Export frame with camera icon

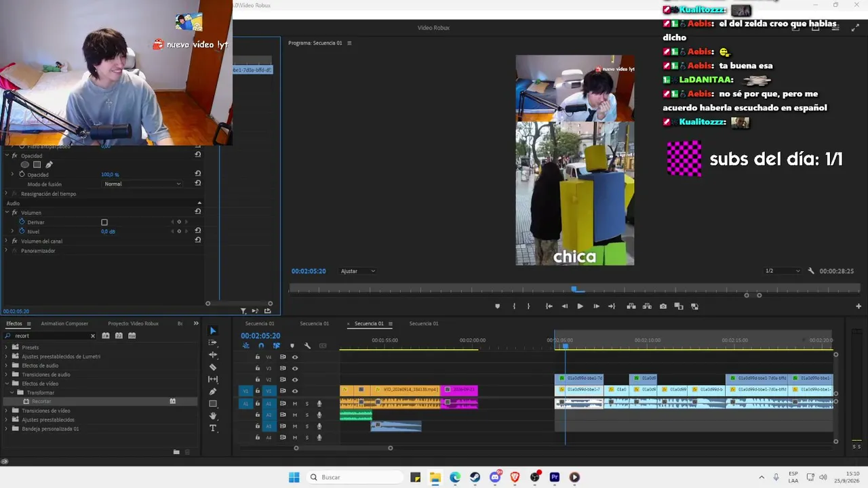click(x=663, y=306)
